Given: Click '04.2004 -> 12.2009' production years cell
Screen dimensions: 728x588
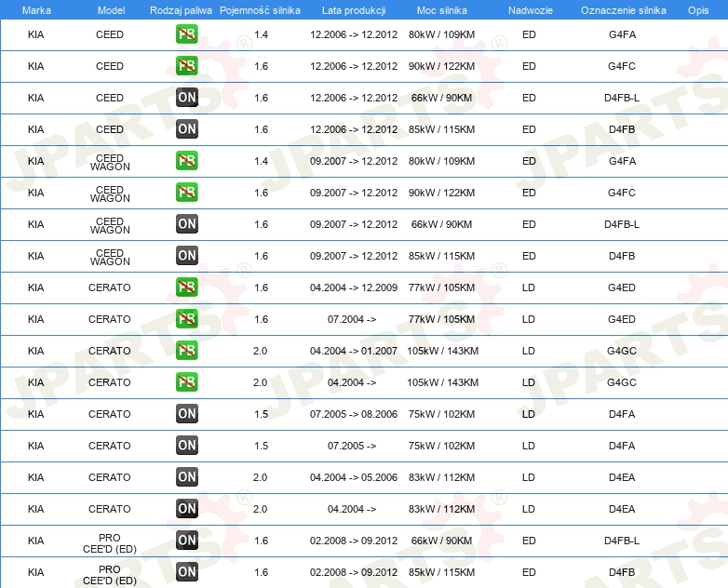Looking at the screenshot, I should click(354, 287).
